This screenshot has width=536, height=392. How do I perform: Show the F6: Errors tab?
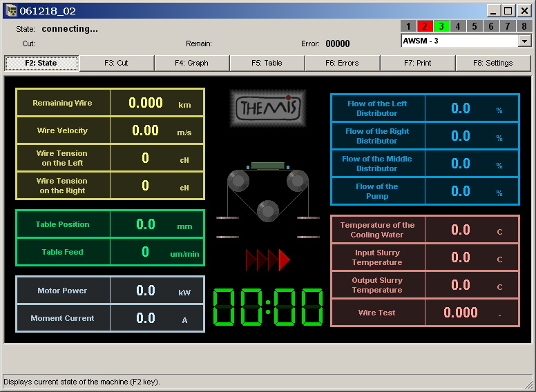pyautogui.click(x=342, y=63)
